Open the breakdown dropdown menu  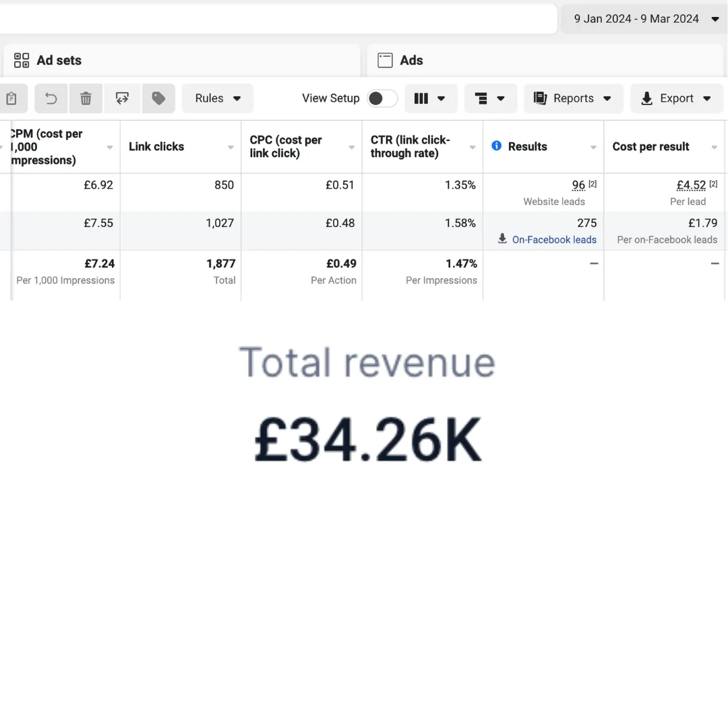[x=490, y=98]
